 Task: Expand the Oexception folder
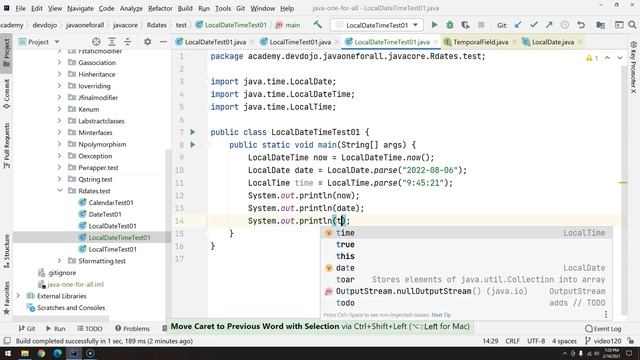click(60, 156)
